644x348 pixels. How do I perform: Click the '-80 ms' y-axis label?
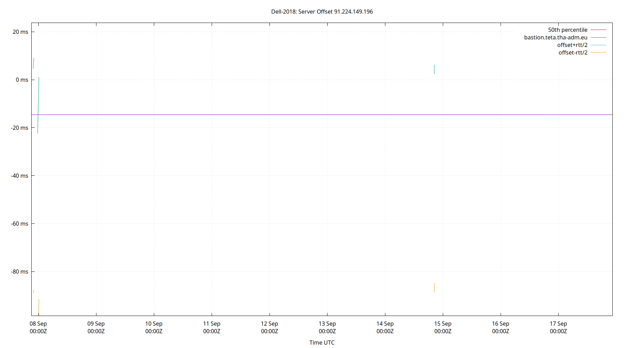tap(19, 271)
